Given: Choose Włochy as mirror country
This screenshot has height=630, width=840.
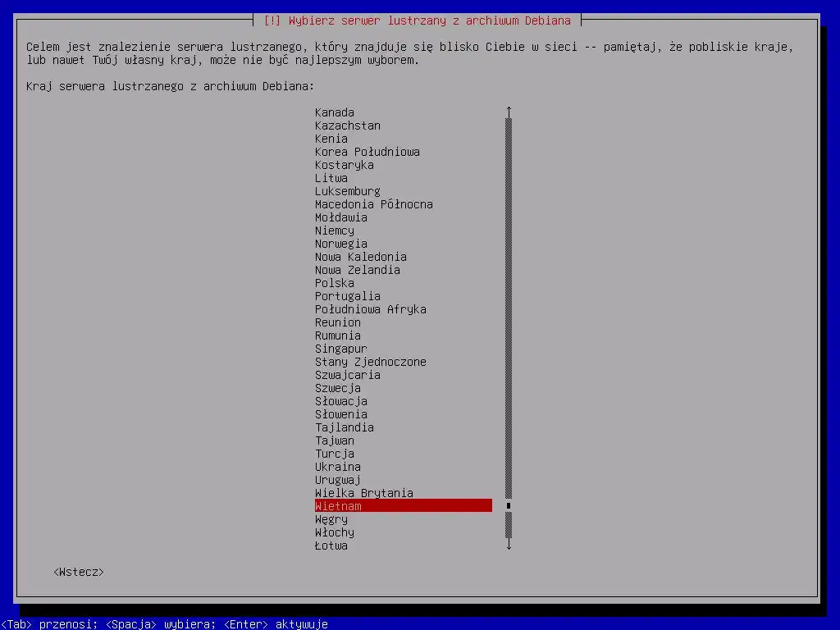Looking at the screenshot, I should coord(404,532).
